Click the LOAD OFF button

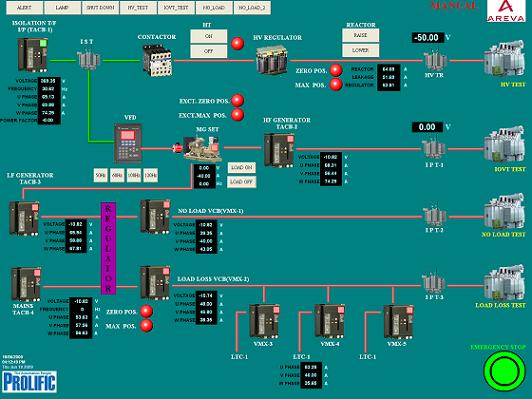tap(242, 182)
